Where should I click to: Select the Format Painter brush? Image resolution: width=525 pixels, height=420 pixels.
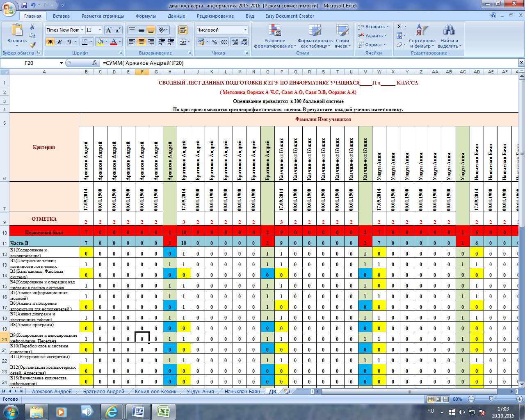click(x=32, y=45)
